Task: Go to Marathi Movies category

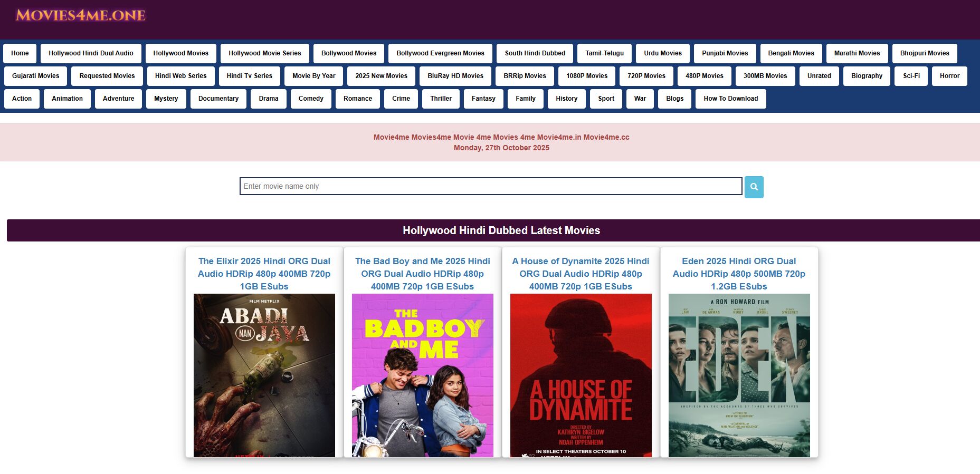Action: (x=857, y=53)
